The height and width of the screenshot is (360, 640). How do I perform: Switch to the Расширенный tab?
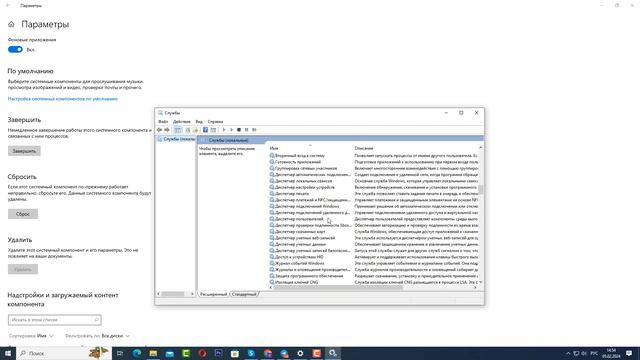(x=213, y=294)
